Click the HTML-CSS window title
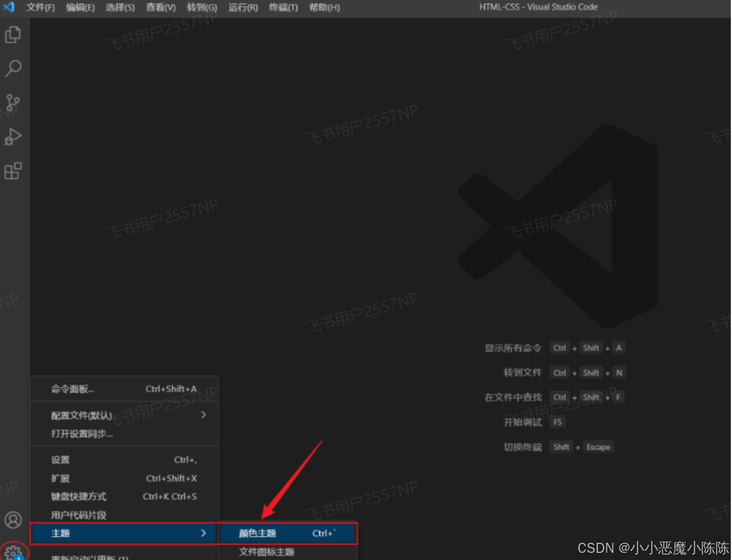The width and height of the screenshot is (732, 560). pyautogui.click(x=538, y=7)
